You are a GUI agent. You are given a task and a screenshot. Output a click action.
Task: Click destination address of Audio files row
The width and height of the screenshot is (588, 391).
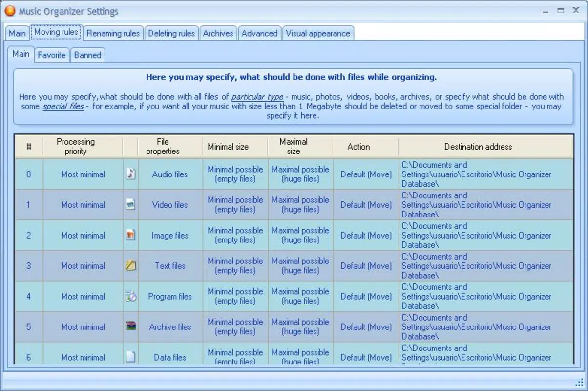click(x=485, y=174)
